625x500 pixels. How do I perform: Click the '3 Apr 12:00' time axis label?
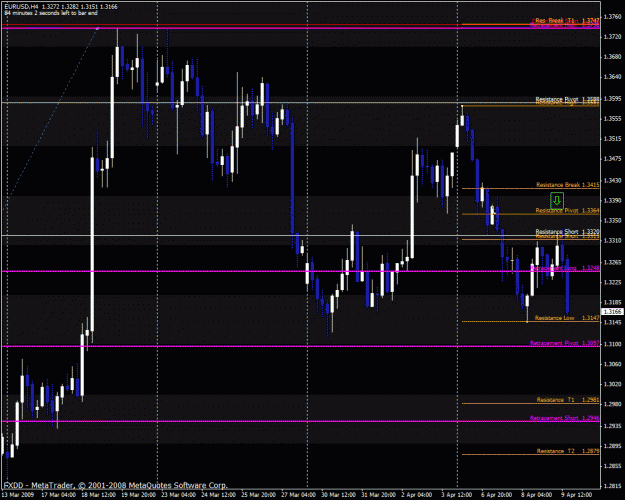coord(457,495)
